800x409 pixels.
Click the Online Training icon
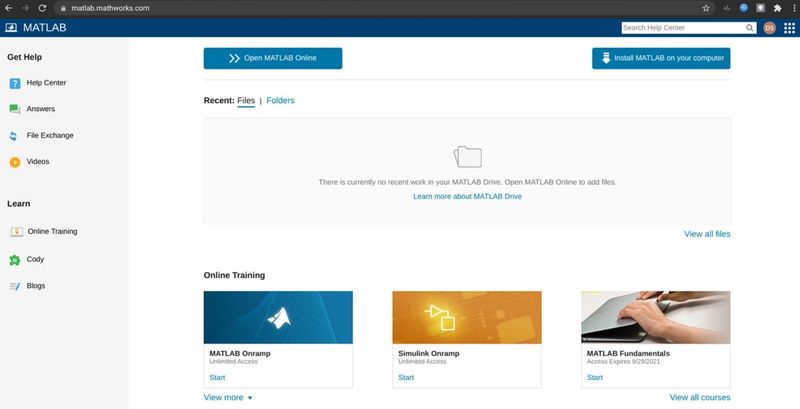pos(17,232)
